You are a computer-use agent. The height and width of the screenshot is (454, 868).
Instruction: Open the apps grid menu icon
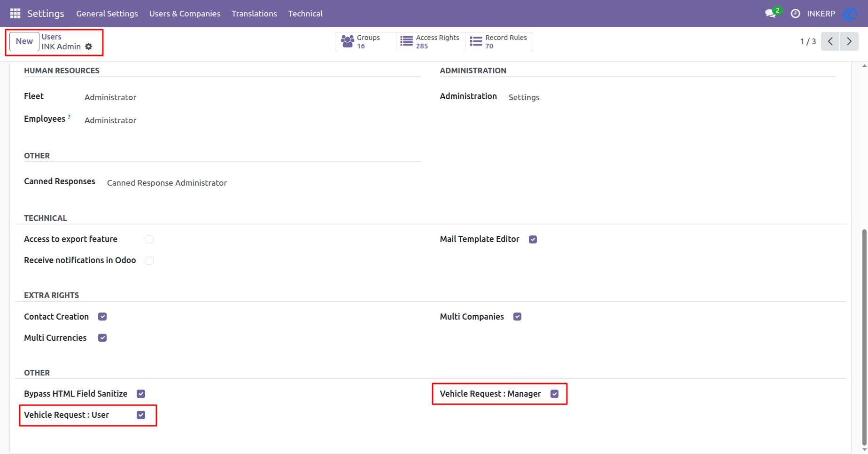click(15, 14)
